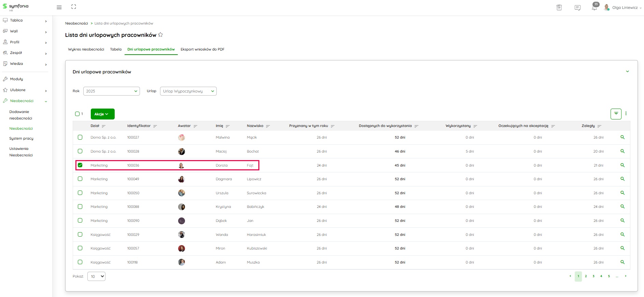Star the page as favorite
Viewport: 644px width, 297px height.
coord(160,35)
